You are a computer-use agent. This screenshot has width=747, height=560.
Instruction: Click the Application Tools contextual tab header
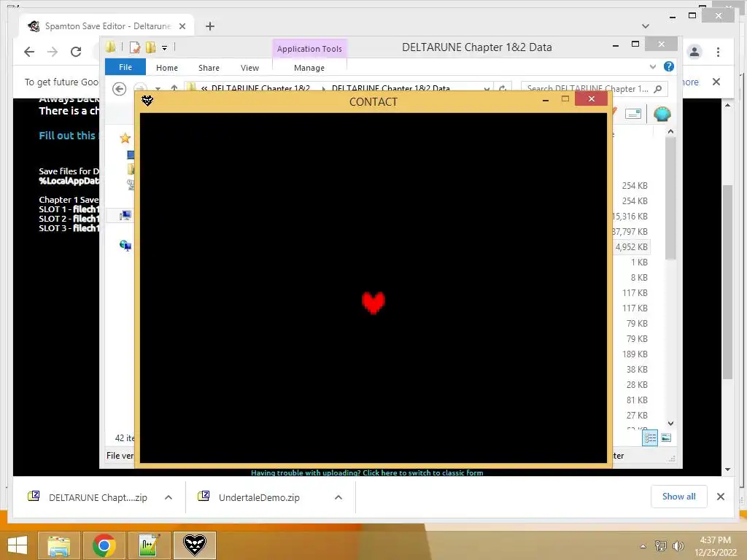point(309,49)
